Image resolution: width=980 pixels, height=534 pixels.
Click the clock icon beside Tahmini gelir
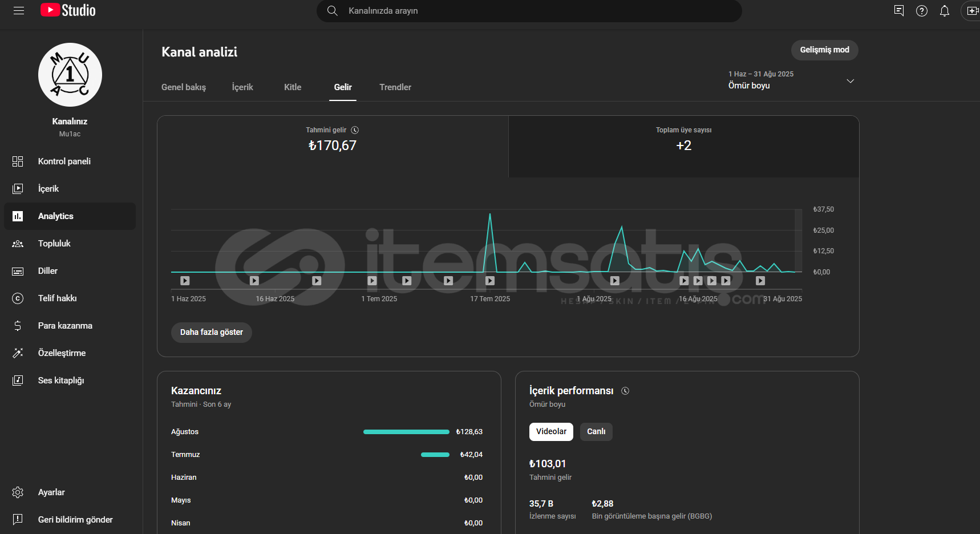[x=355, y=130]
